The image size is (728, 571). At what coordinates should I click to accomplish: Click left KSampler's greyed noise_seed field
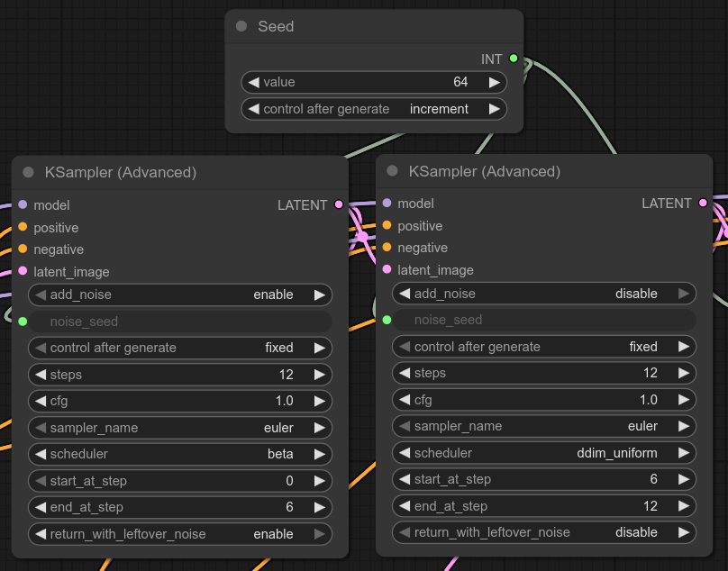(x=180, y=322)
